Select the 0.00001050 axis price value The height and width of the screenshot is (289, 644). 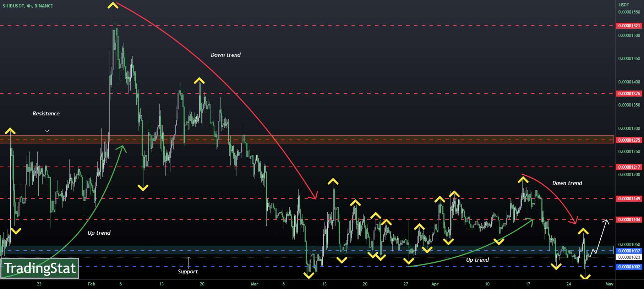(629, 245)
